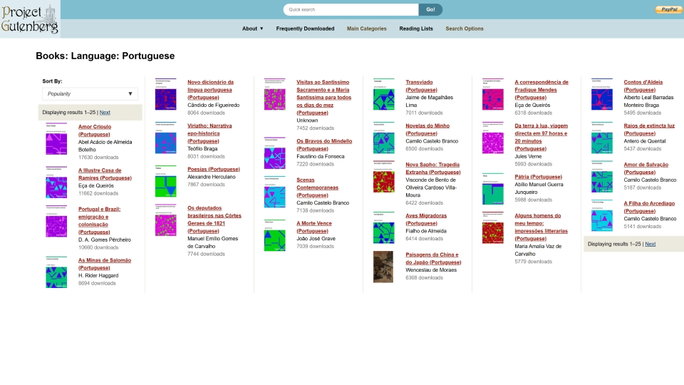684x385 pixels.
Task: Open Os deputados brasileiros cover thumbnail
Action: 165,221
